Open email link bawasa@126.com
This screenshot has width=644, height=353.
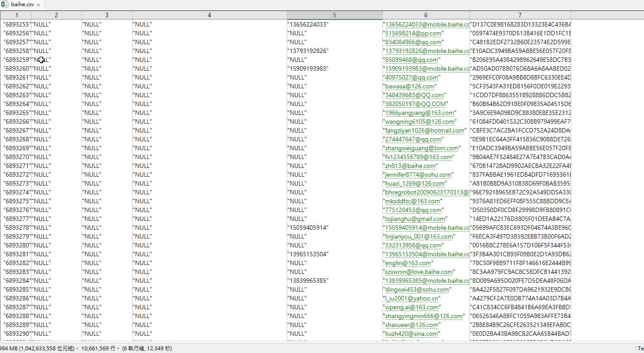coord(410,87)
